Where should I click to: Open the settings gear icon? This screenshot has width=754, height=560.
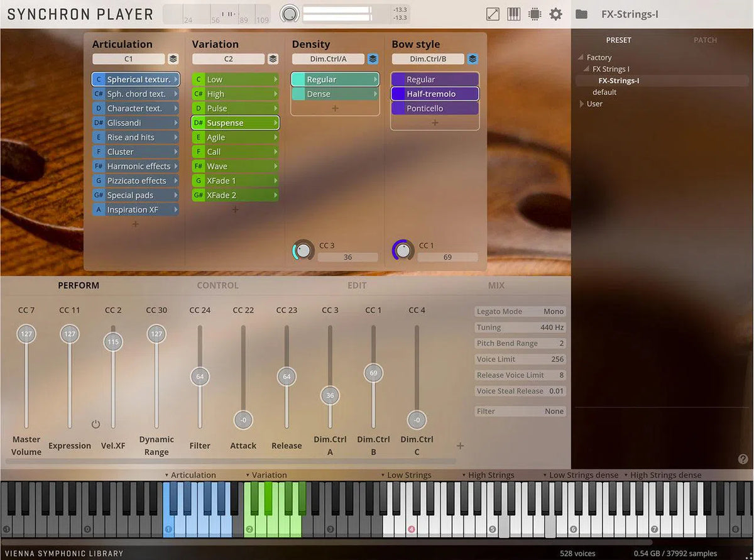tap(555, 14)
